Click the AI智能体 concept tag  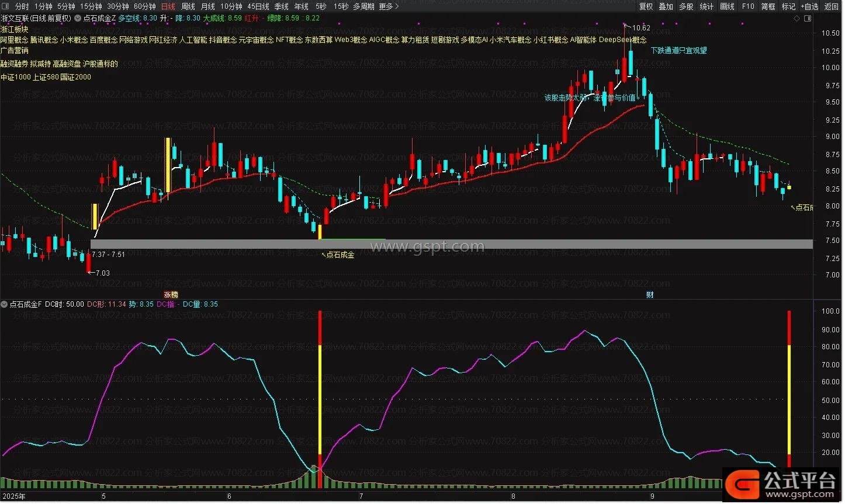[x=583, y=40]
